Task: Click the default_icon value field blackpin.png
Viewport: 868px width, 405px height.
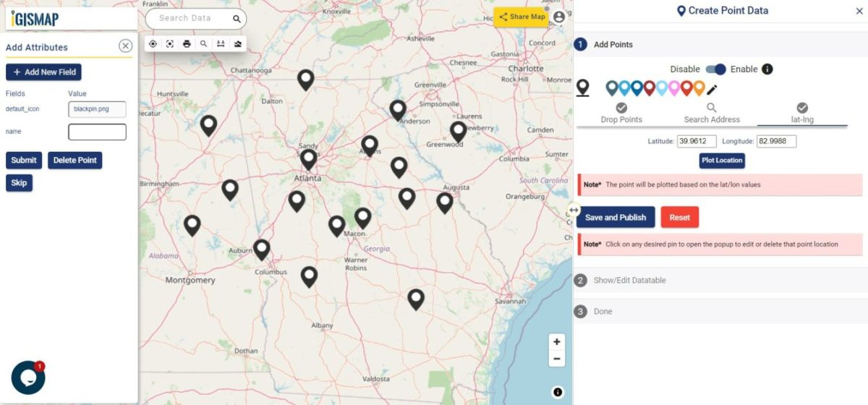Action: tap(97, 108)
